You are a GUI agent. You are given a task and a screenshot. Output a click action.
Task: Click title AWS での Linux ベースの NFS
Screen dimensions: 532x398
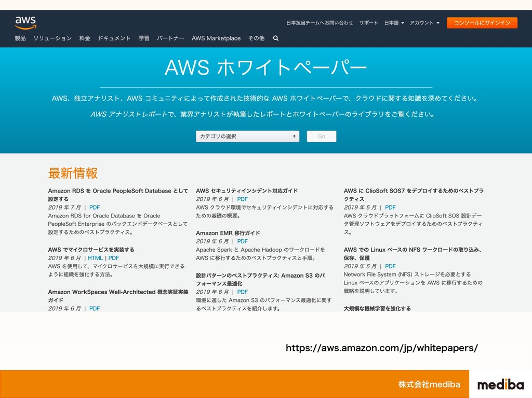[x=413, y=254]
